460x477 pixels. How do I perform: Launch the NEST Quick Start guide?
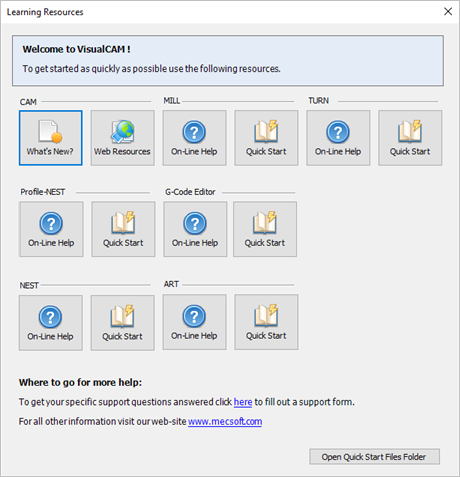pyautogui.click(x=123, y=323)
